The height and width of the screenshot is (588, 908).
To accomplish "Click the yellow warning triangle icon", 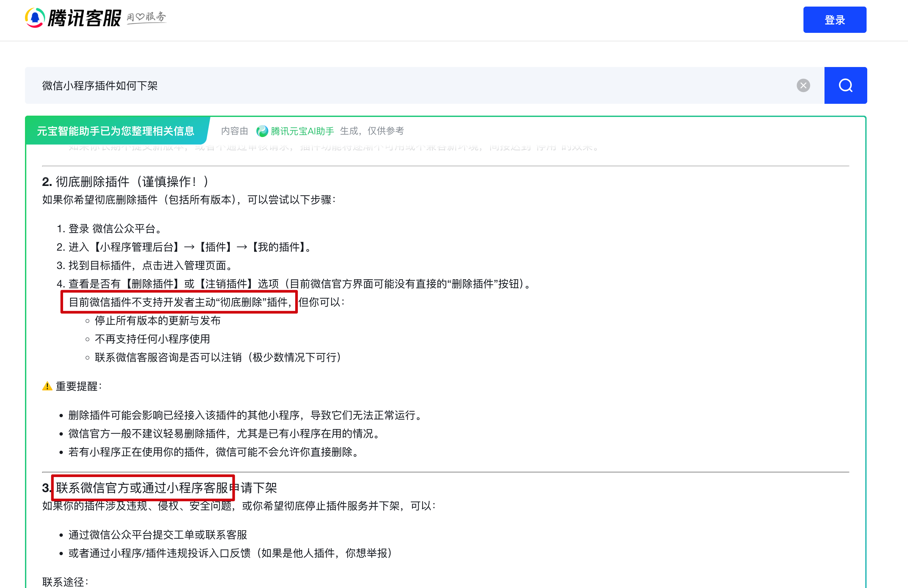I will coord(47,386).
